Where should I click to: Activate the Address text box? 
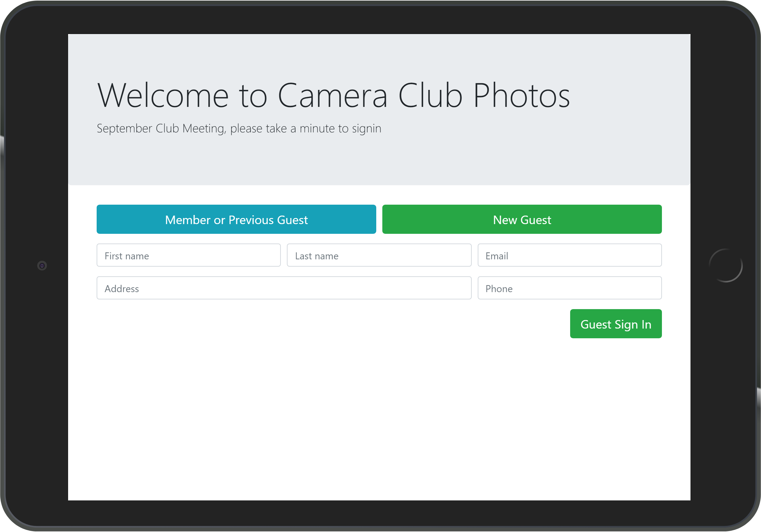[284, 288]
